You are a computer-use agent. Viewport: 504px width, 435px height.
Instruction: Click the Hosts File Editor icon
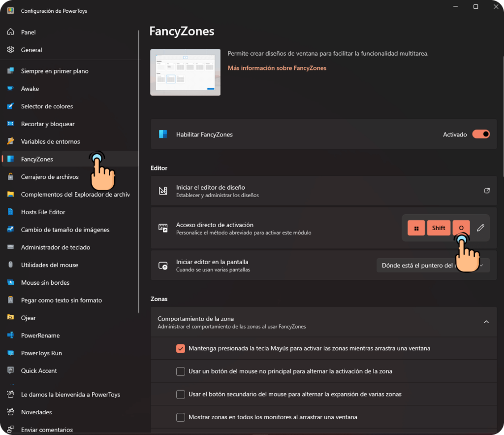point(10,212)
